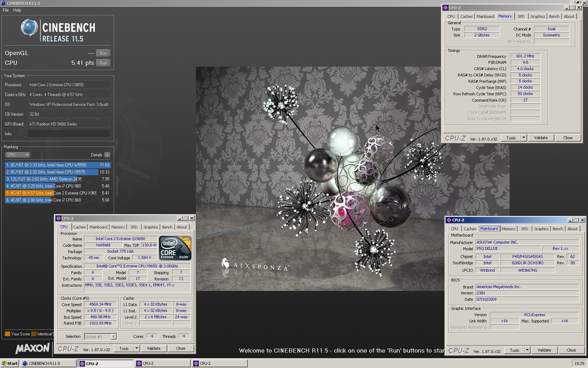Click the P5Q DELUXE model field
Image resolution: width=588 pixels, height=368 pixels.
508,248
